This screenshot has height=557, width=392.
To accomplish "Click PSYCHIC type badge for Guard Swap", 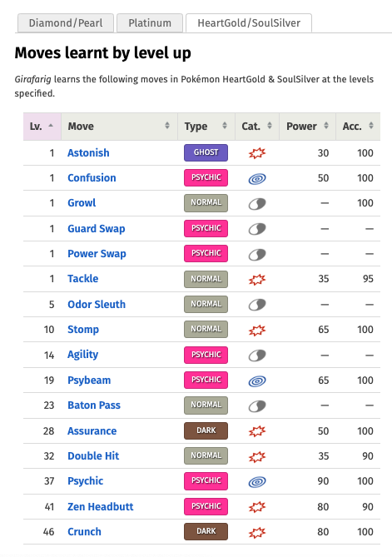I will (x=206, y=228).
